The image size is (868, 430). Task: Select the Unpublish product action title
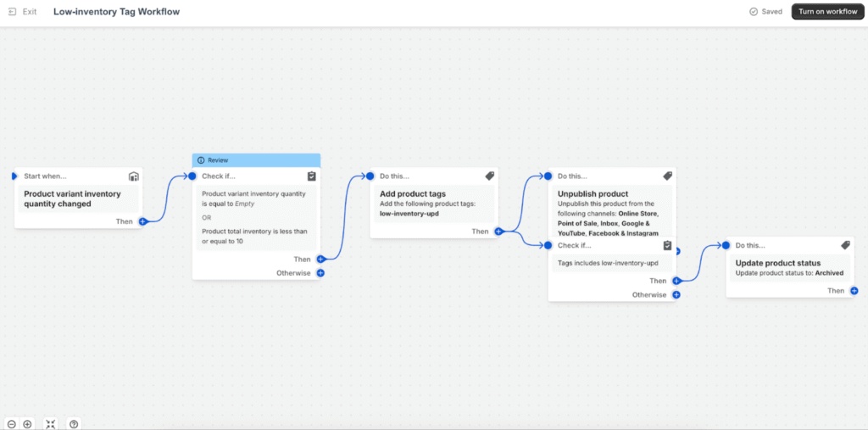(x=593, y=194)
